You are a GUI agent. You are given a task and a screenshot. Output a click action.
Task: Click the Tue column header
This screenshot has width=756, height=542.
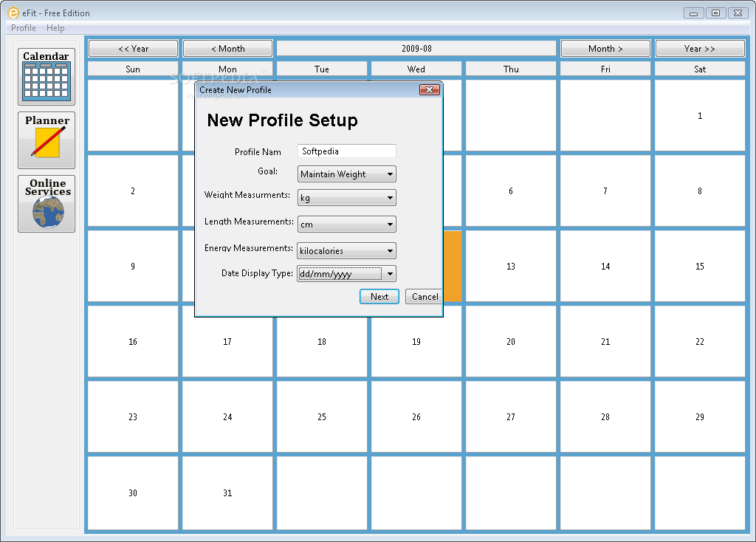coord(322,69)
